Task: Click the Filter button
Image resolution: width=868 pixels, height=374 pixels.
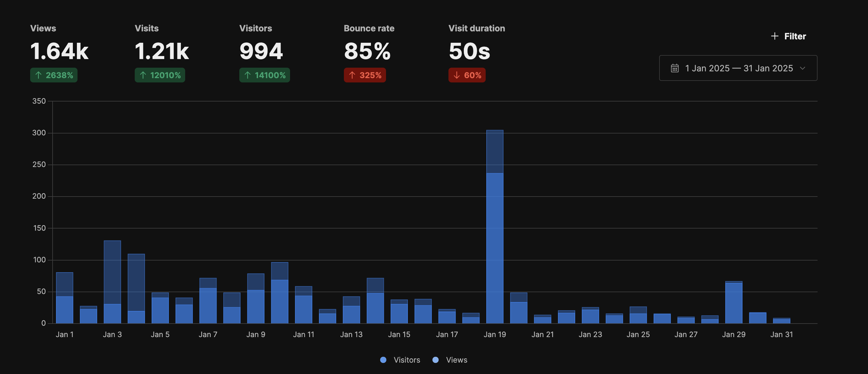Action: (x=794, y=36)
